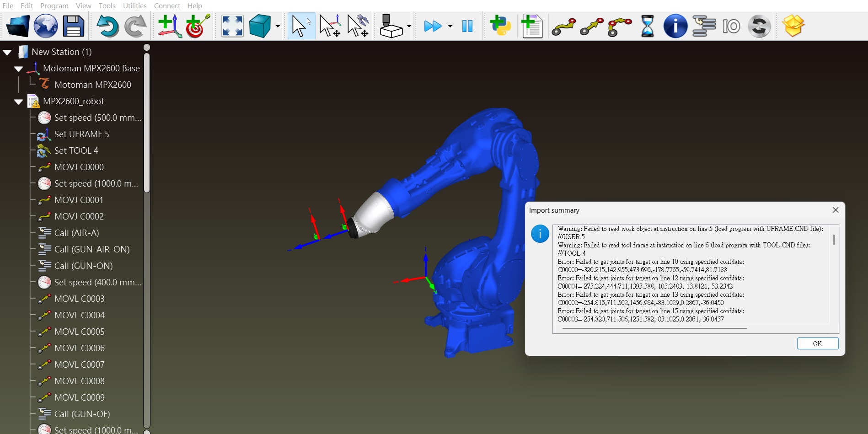The height and width of the screenshot is (434, 868).
Task: Close the Import summary dialog
Action: click(x=836, y=210)
